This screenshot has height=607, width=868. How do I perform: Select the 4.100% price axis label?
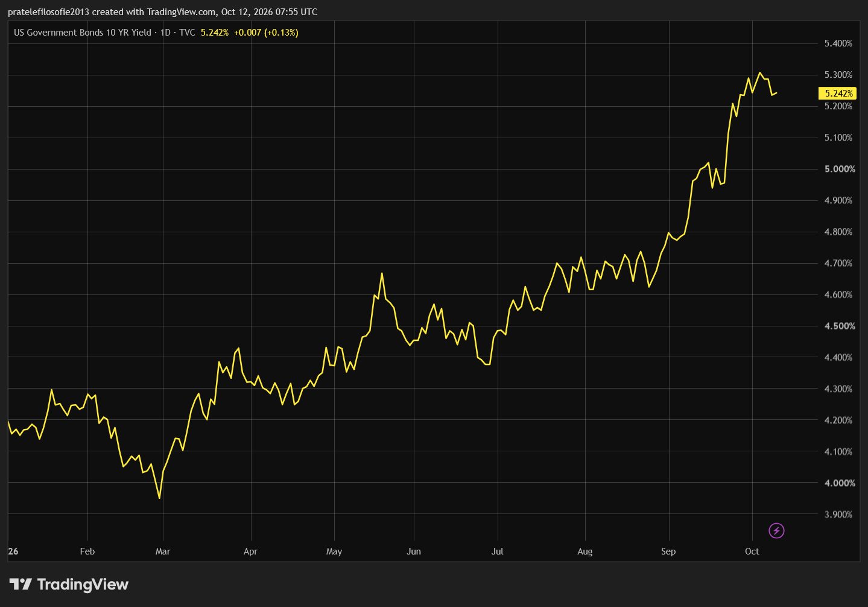point(838,451)
